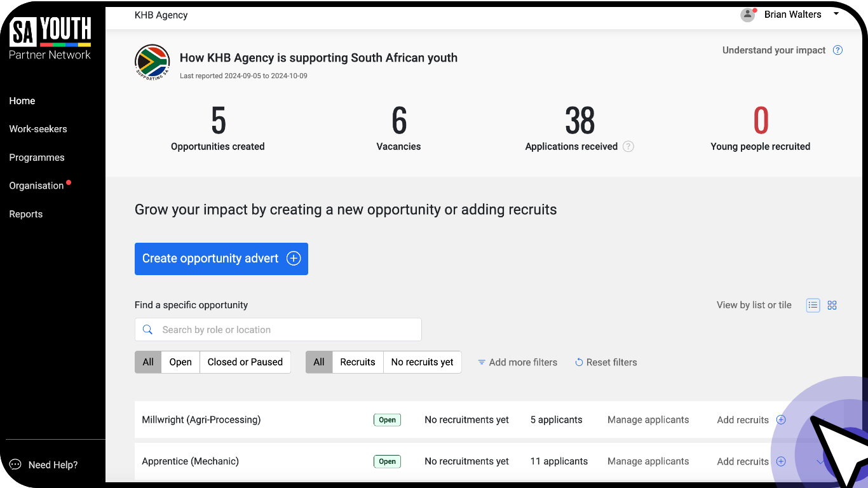Click the KHB Agency header title
Image resolution: width=868 pixels, height=488 pixels.
click(161, 15)
